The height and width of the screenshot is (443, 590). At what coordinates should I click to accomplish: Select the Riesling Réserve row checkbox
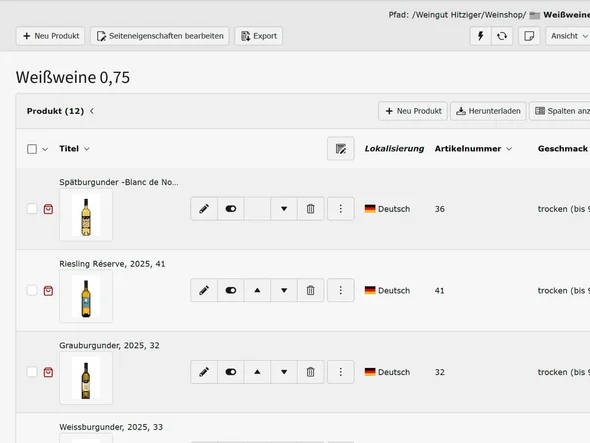[32, 291]
